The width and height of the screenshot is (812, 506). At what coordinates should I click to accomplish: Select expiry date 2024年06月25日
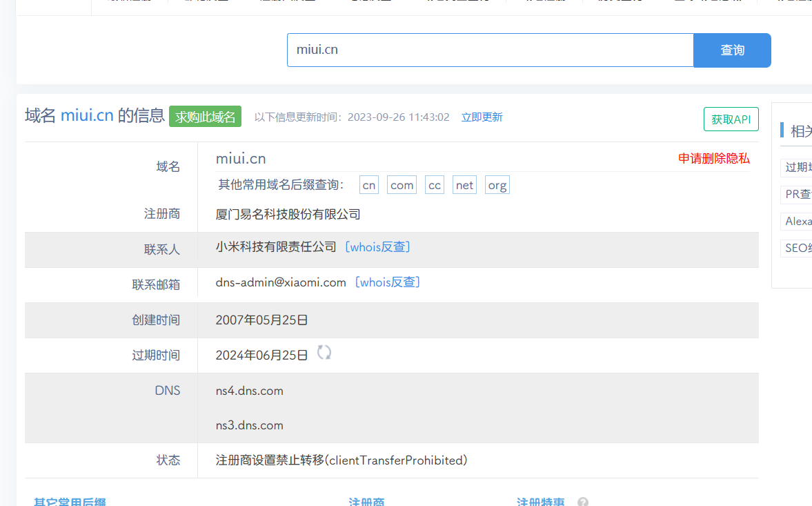(261, 356)
